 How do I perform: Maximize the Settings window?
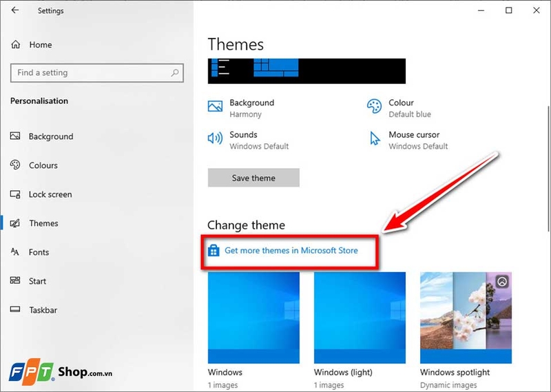(x=508, y=10)
